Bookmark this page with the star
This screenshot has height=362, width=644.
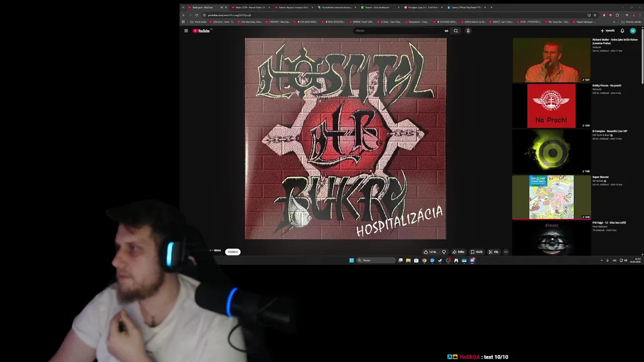tap(595, 15)
